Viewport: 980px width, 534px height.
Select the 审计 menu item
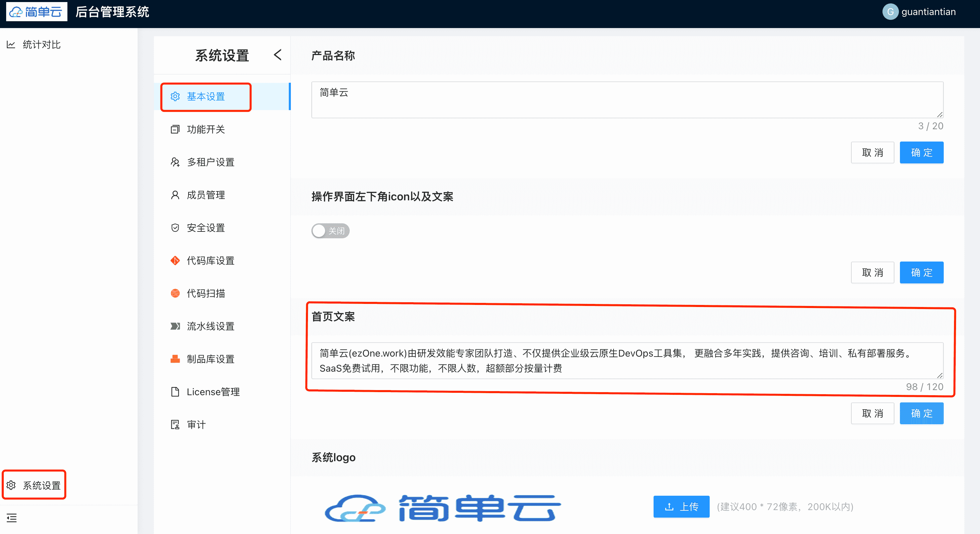[222, 425]
